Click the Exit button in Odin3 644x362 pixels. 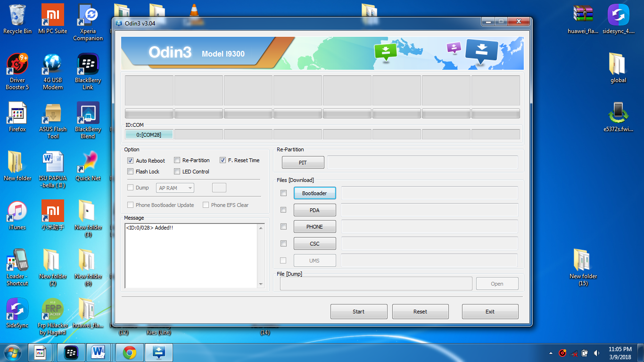point(490,312)
